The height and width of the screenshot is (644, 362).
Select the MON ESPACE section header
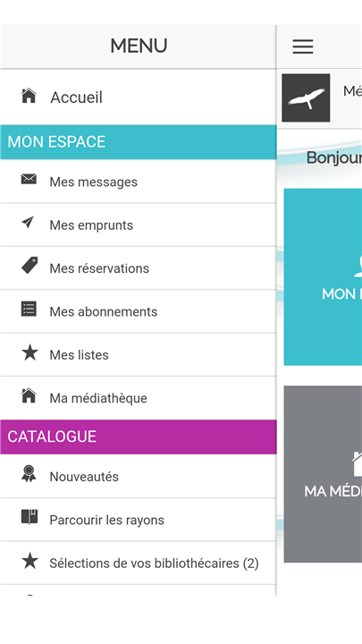(x=139, y=142)
